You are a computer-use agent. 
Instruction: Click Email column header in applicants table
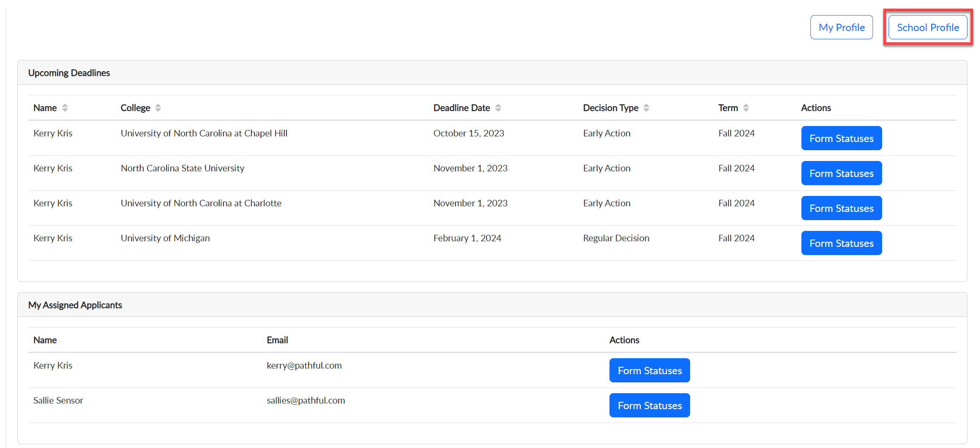click(x=277, y=340)
